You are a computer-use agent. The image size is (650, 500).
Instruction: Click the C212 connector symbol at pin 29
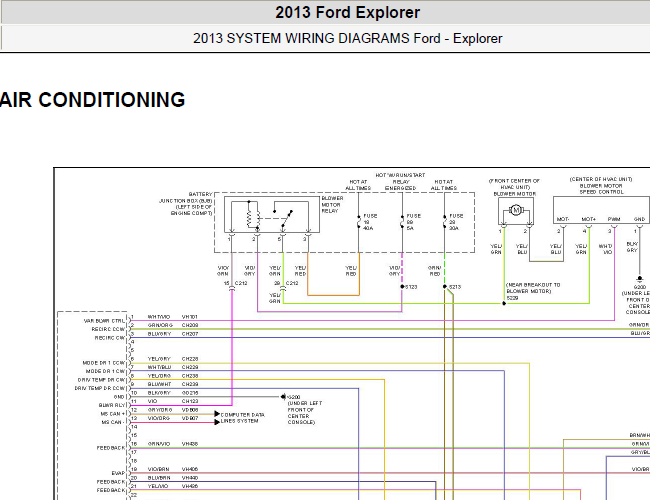pos(283,289)
